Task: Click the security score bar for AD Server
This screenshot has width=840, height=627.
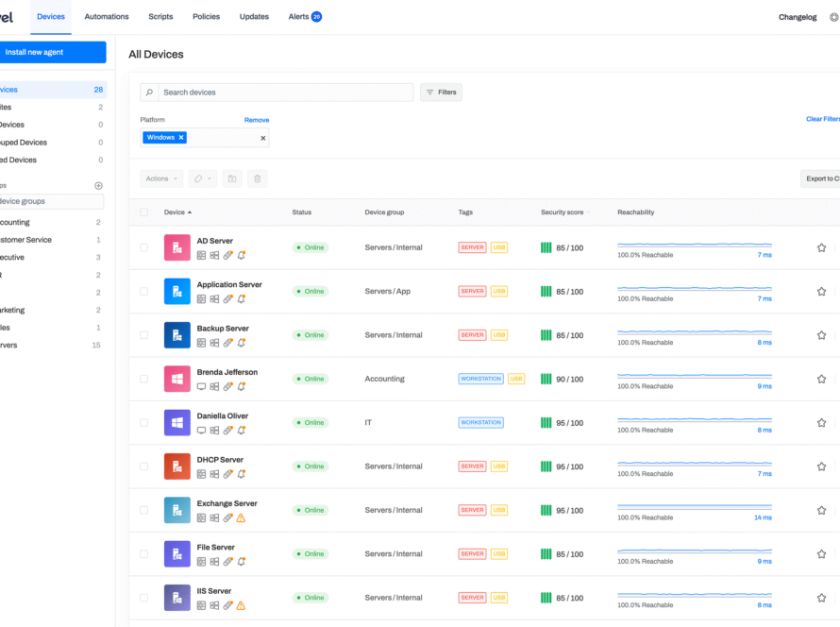Action: (x=547, y=247)
